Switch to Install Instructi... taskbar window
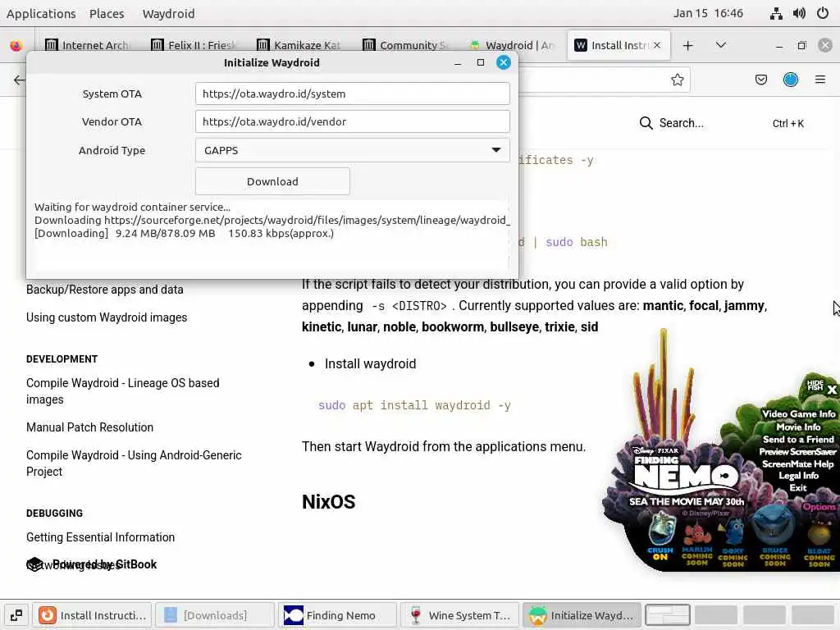This screenshot has width=840, height=630. pyautogui.click(x=92, y=615)
